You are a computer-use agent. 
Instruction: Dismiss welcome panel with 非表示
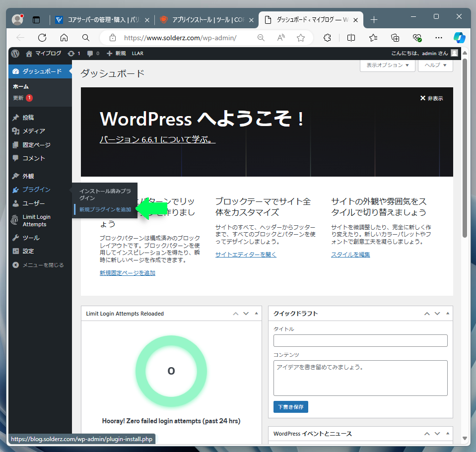431,98
